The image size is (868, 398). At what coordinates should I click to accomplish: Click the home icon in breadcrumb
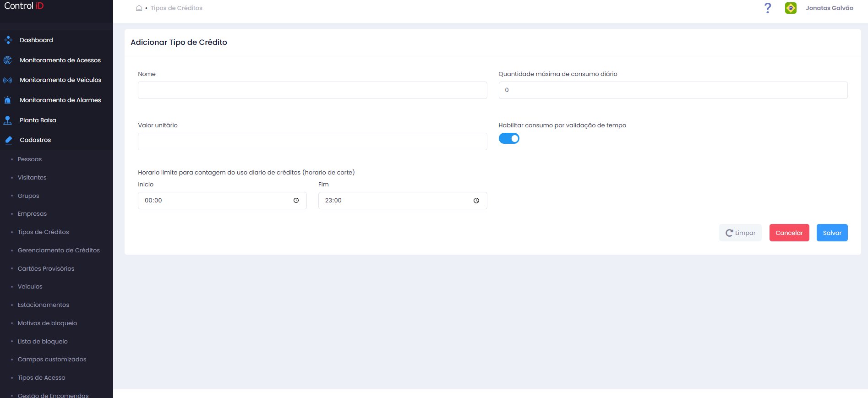coord(139,8)
